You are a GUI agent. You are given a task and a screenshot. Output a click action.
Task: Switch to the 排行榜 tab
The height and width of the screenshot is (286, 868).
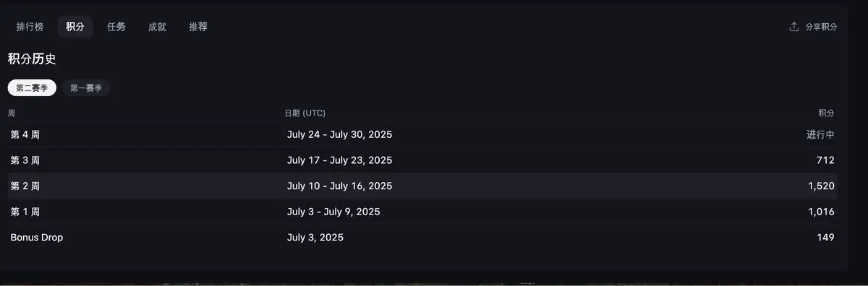pyautogui.click(x=30, y=27)
